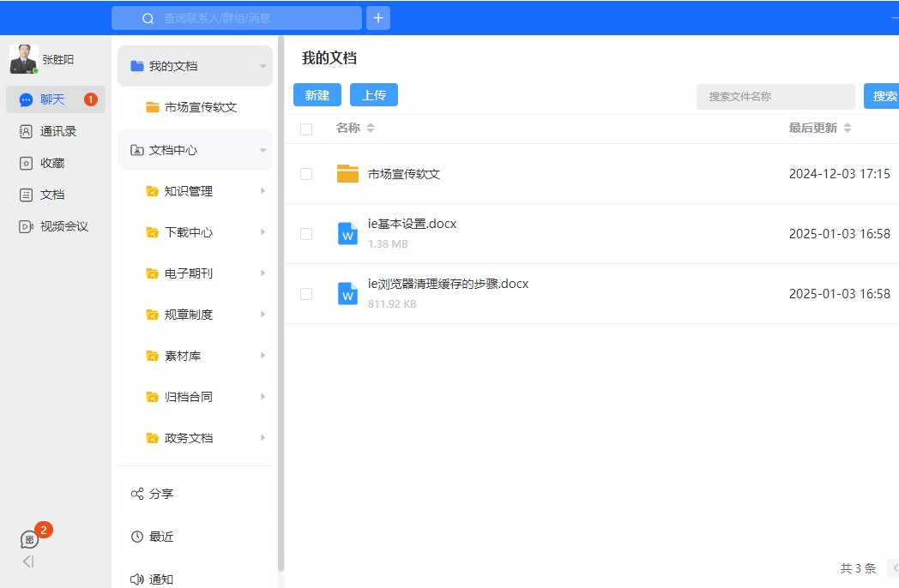Viewport: 899px width, 588px height.
Task: Click the plus icon beside search bar
Action: click(378, 18)
